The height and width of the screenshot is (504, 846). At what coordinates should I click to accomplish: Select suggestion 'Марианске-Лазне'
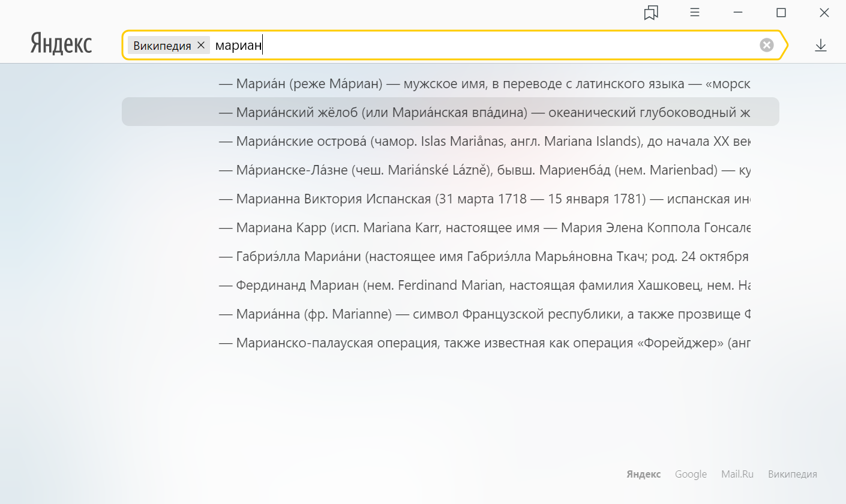pyautogui.click(x=451, y=170)
